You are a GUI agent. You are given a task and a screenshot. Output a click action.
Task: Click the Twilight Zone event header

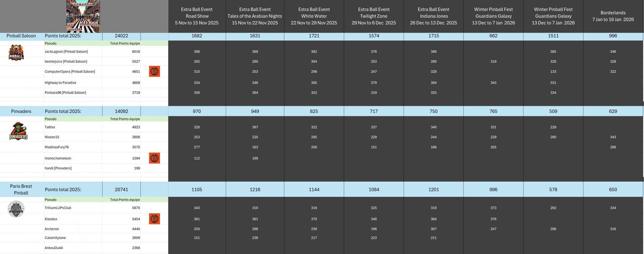[x=374, y=16]
